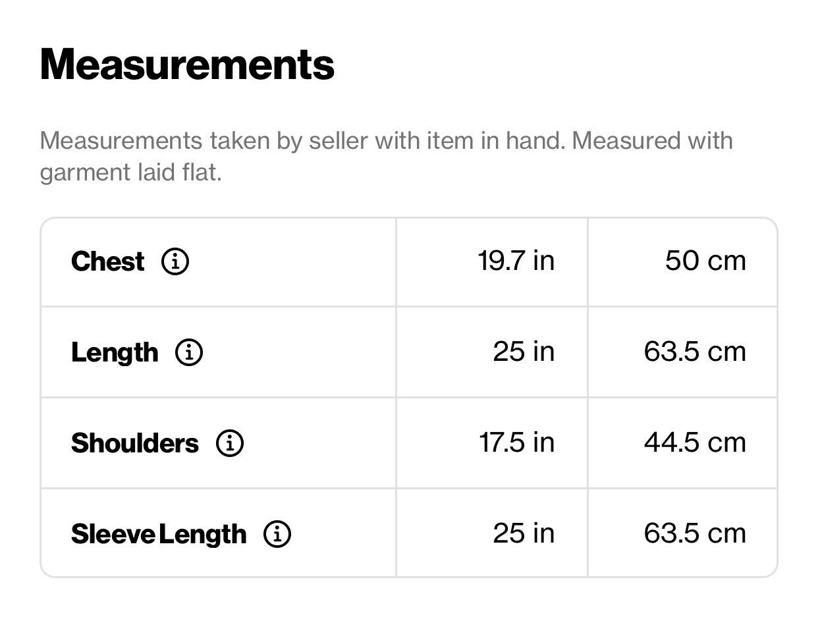Image resolution: width=818 pixels, height=644 pixels.
Task: Click the 17.5 in shoulders value
Action: [516, 443]
